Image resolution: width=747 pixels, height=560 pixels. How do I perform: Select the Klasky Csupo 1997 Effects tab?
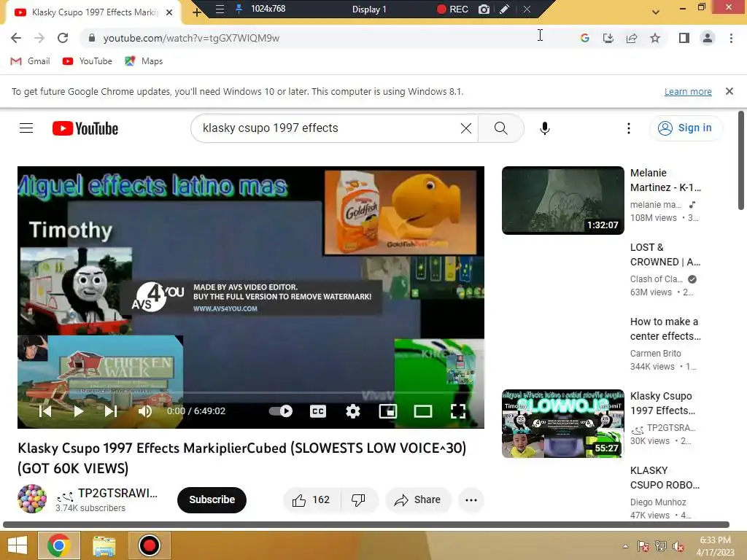(x=93, y=12)
